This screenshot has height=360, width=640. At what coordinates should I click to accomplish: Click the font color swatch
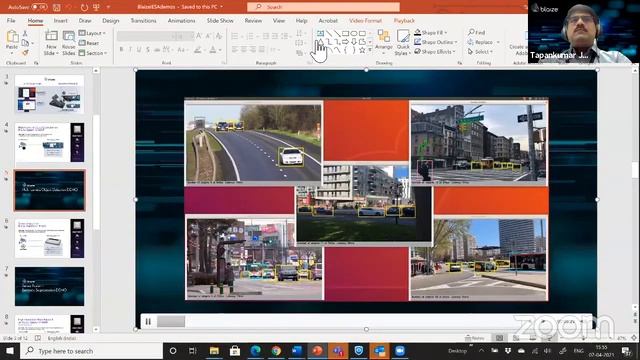pos(212,50)
